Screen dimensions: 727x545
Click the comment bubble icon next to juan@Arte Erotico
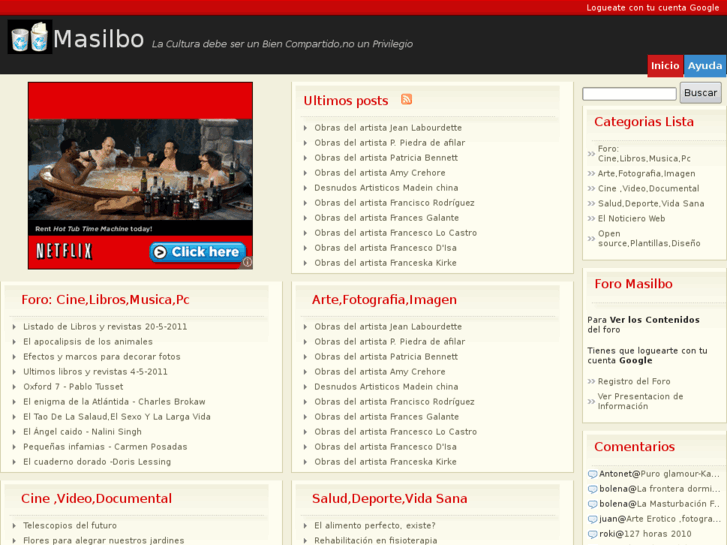[593, 519]
